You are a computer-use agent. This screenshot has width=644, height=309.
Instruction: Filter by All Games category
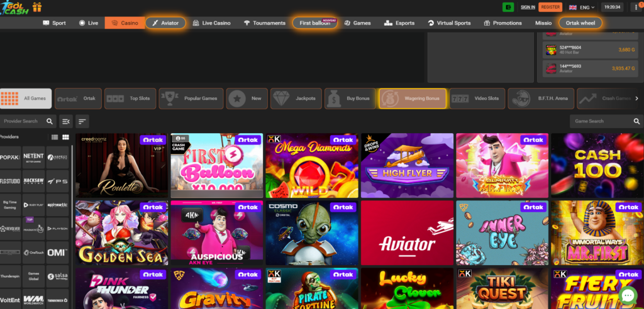point(26,99)
